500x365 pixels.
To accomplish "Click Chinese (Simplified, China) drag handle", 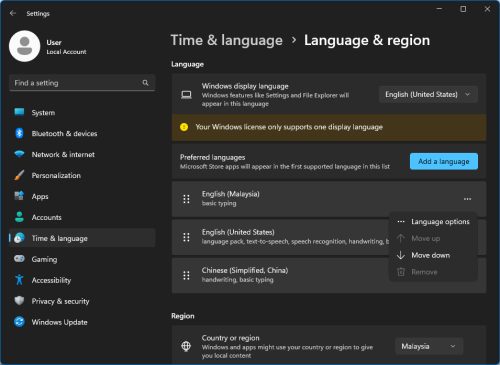I will click(x=186, y=275).
